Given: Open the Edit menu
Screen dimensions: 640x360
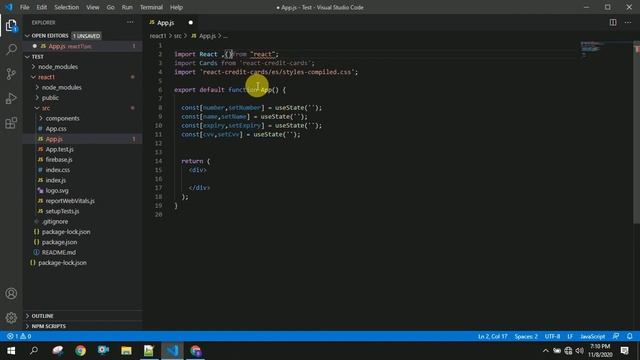Looking at the screenshot, I should [42, 7].
